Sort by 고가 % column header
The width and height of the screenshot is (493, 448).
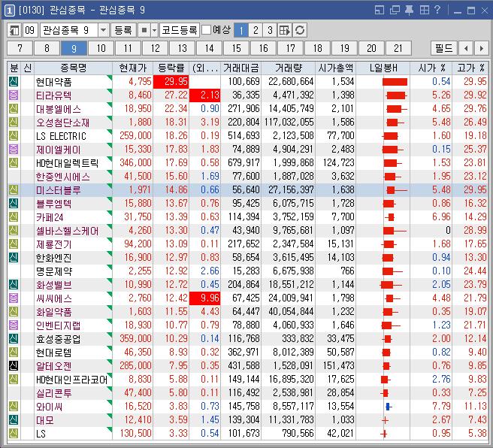pyautogui.click(x=470, y=68)
